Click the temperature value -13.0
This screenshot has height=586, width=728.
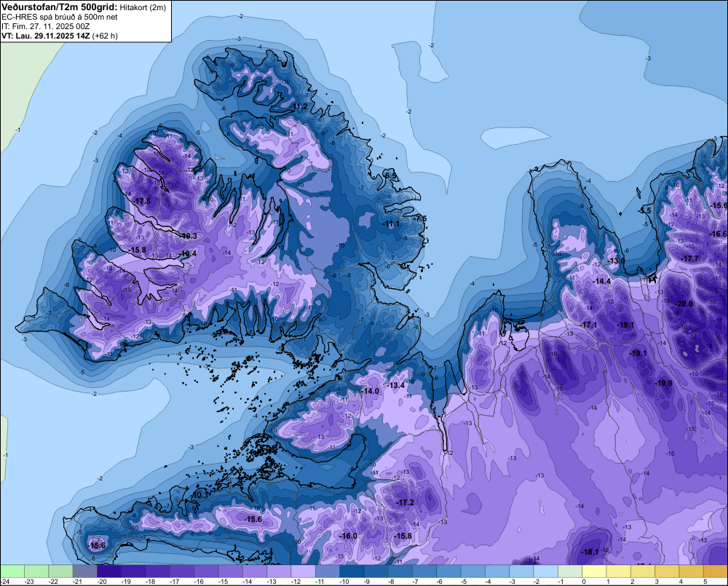point(616,261)
